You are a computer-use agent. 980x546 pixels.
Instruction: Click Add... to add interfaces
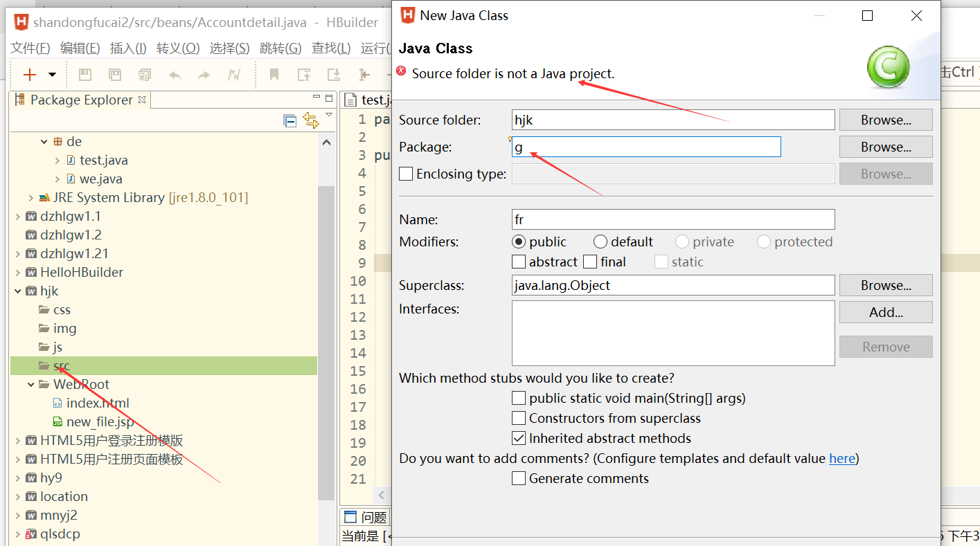pyautogui.click(x=886, y=312)
